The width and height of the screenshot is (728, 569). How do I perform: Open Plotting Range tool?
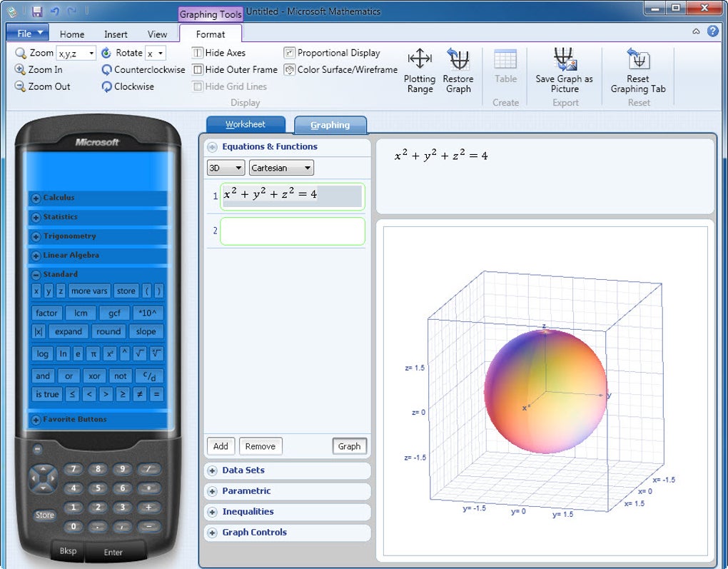tap(420, 71)
